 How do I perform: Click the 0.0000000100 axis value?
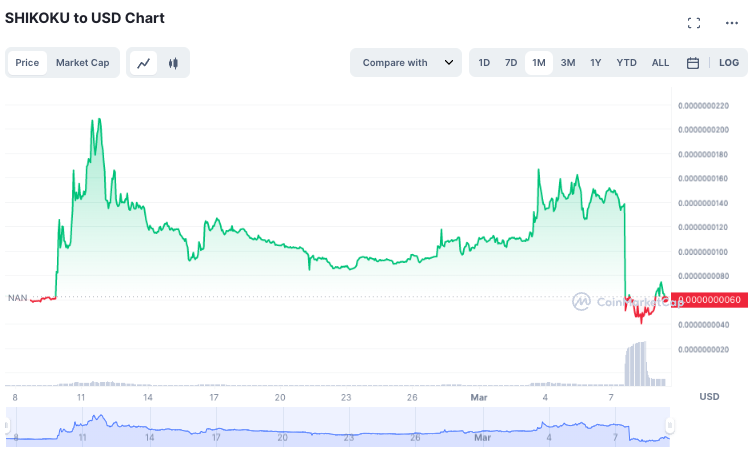(x=703, y=252)
